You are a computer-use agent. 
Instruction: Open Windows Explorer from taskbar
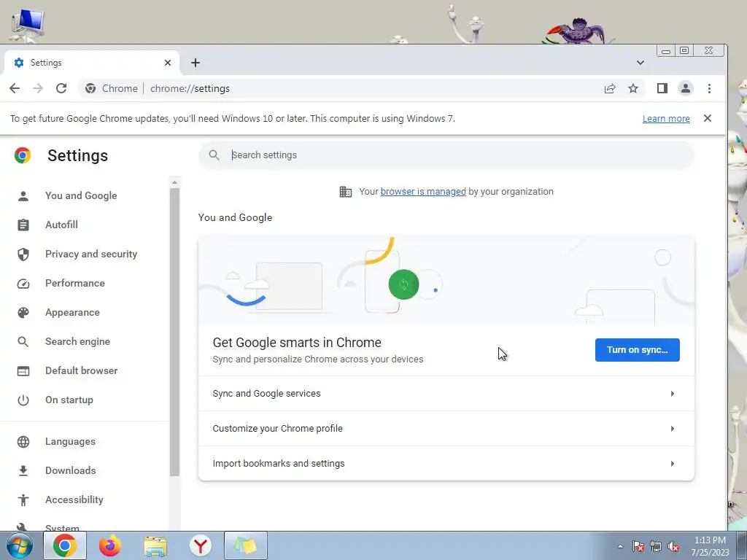pos(155,546)
